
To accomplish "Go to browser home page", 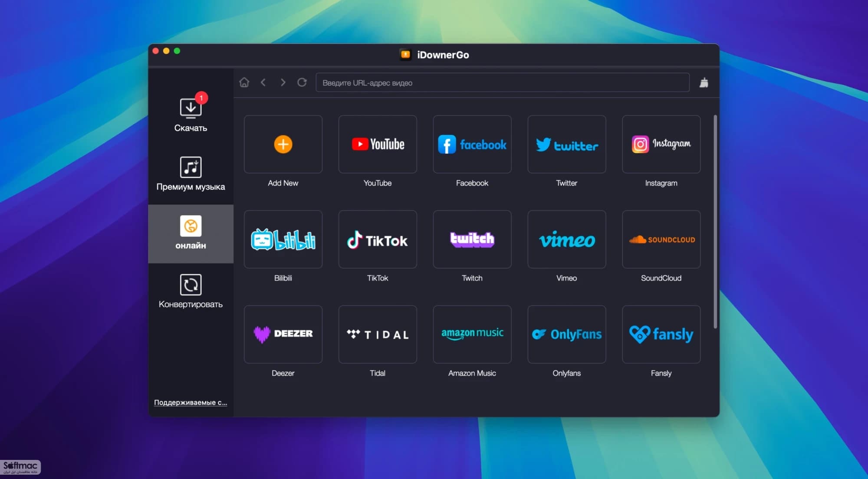I will click(x=244, y=82).
